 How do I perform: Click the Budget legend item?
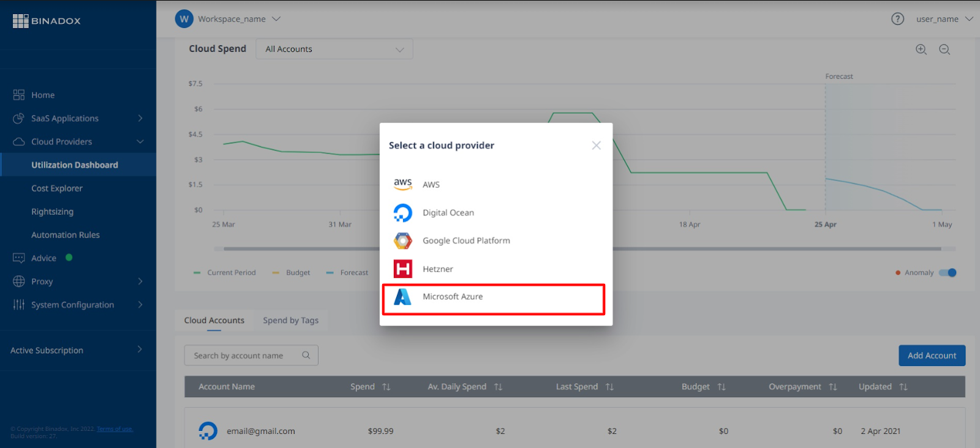(x=292, y=272)
